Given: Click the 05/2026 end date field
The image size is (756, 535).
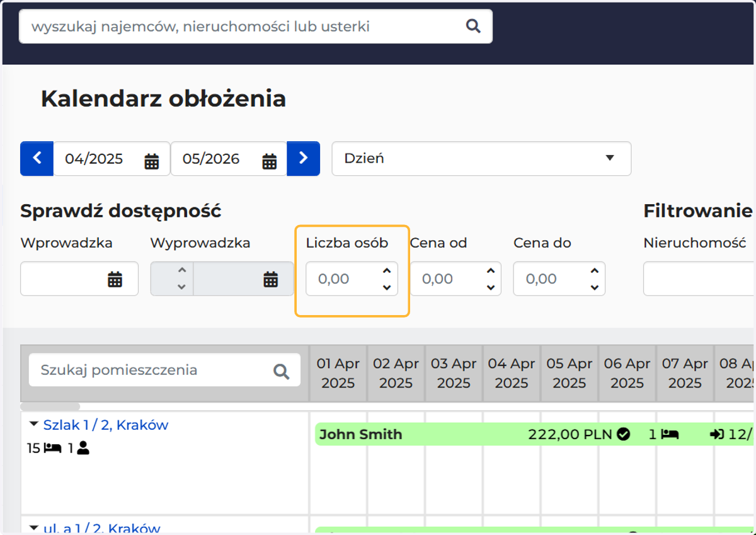Looking at the screenshot, I should click(229, 158).
